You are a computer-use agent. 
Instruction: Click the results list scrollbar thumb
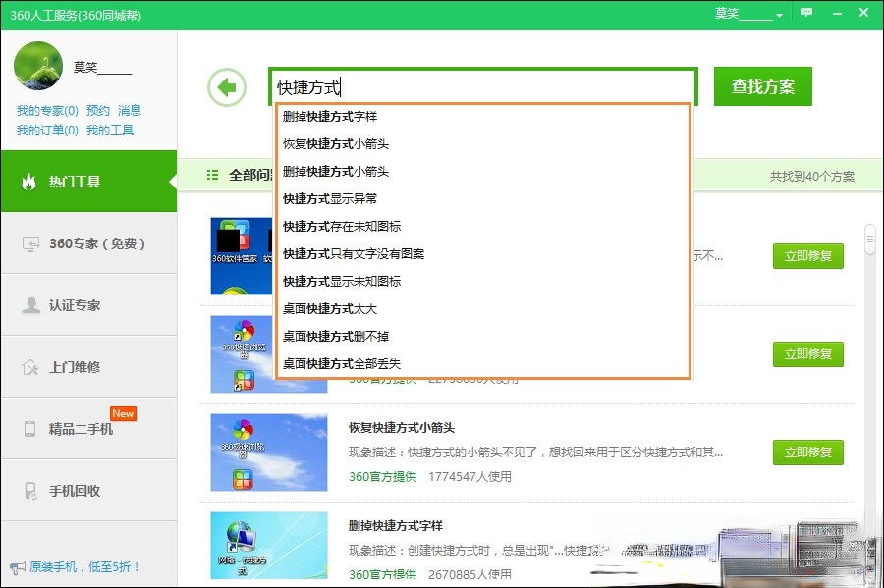870,240
